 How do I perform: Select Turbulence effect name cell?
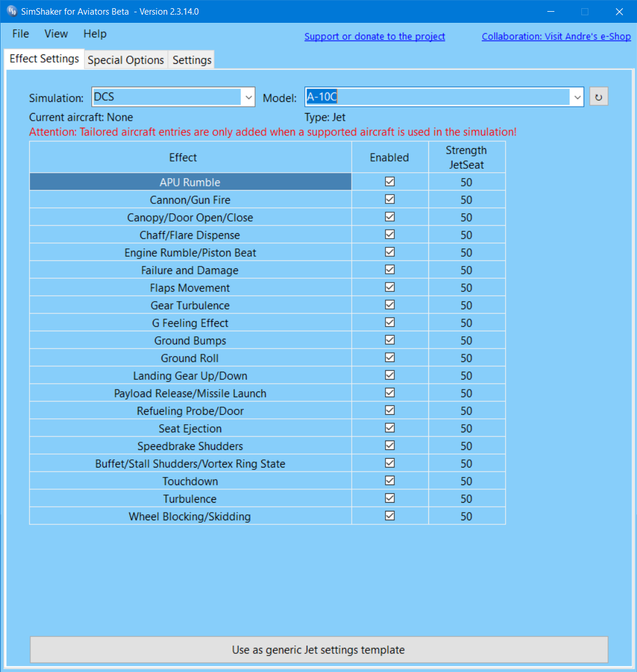pyautogui.click(x=190, y=499)
